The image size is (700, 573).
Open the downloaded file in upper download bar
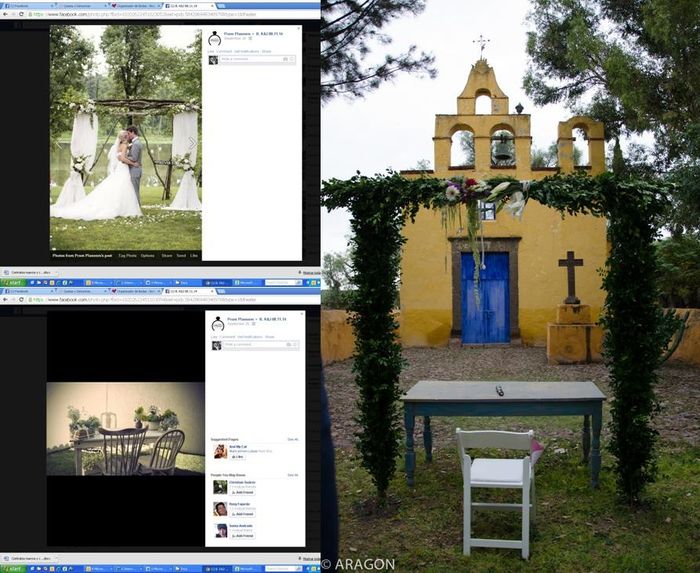[x=31, y=272]
